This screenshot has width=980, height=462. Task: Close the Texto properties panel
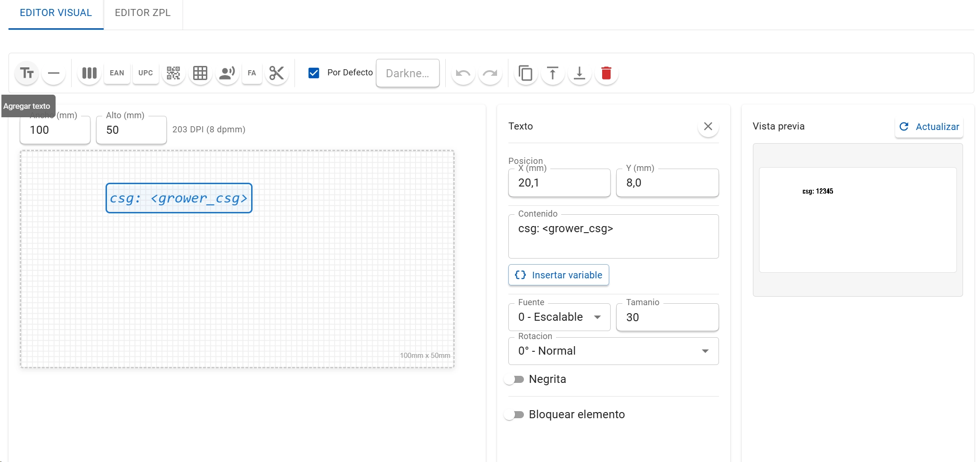(708, 126)
